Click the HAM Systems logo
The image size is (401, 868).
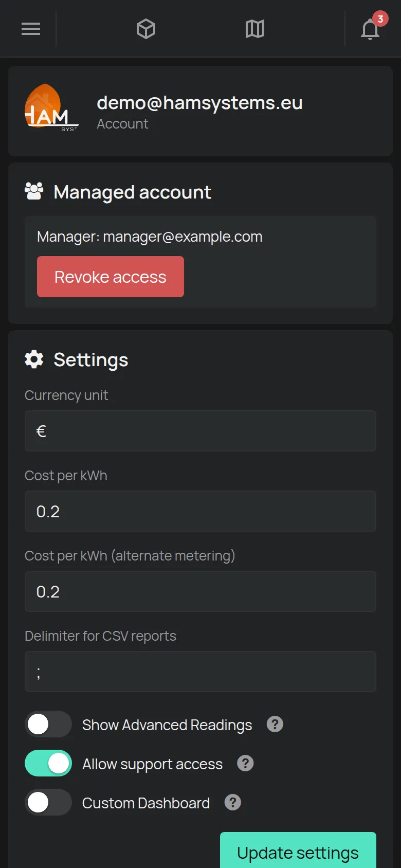pyautogui.click(x=51, y=108)
